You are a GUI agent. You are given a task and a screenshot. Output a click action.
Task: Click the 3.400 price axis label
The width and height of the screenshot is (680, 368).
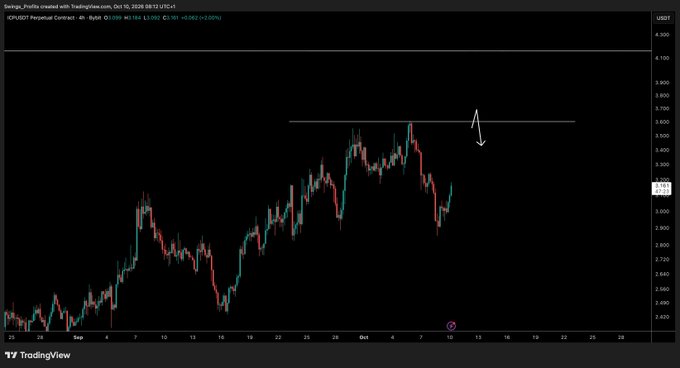point(662,150)
